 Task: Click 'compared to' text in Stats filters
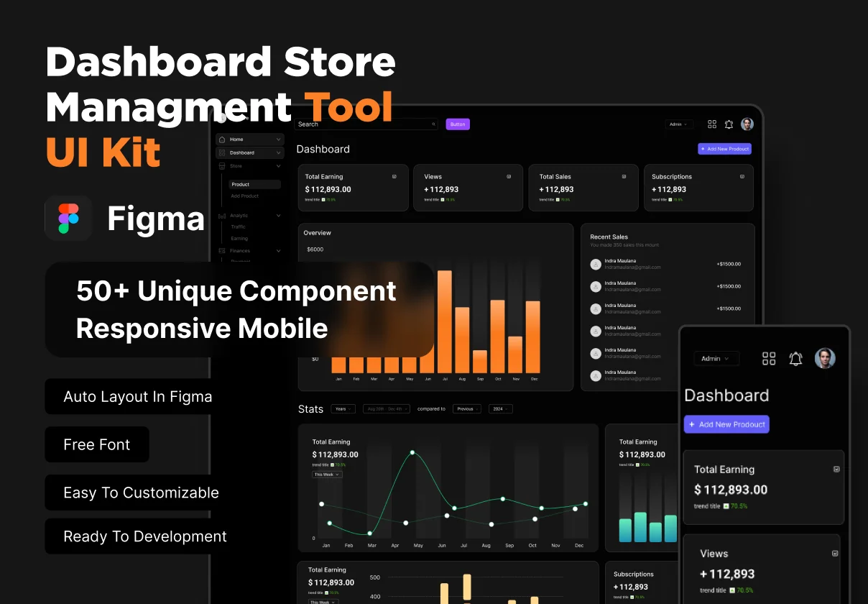[432, 409]
